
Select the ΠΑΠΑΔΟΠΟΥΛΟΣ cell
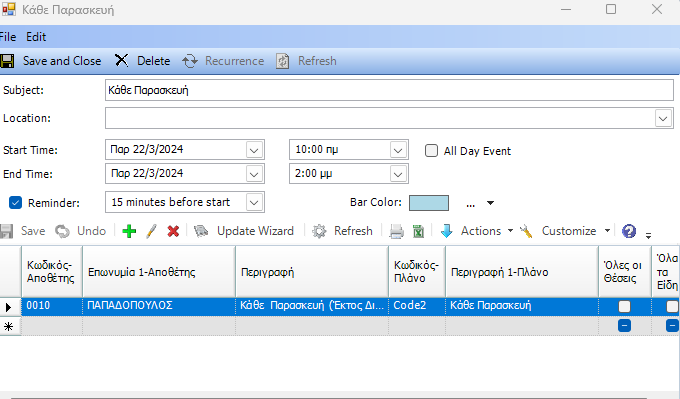click(159, 307)
